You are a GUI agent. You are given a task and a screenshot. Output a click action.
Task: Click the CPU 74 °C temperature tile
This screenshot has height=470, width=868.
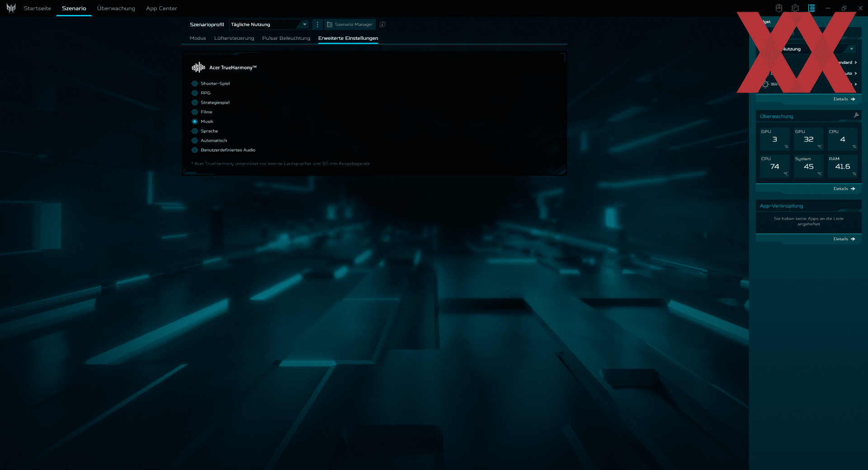pyautogui.click(x=774, y=166)
